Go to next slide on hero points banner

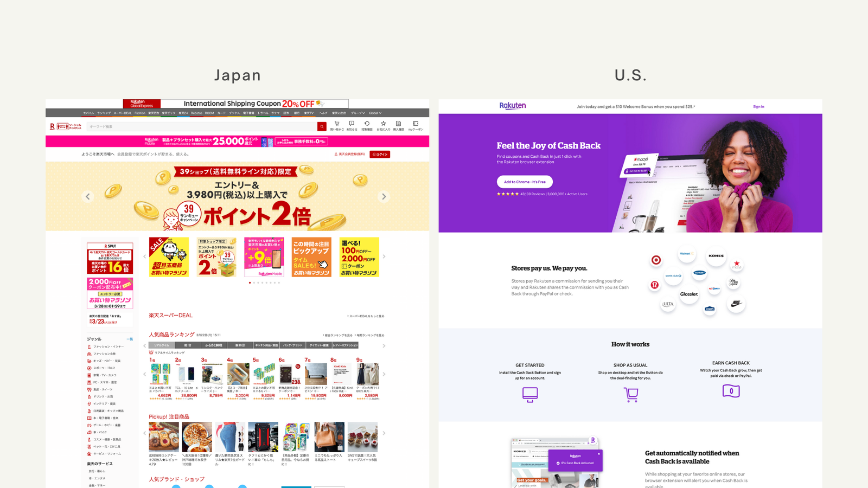click(x=384, y=196)
